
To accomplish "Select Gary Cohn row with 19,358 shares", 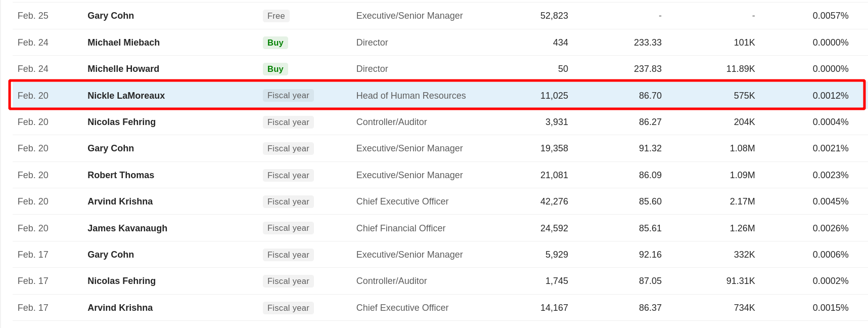I will [440, 148].
